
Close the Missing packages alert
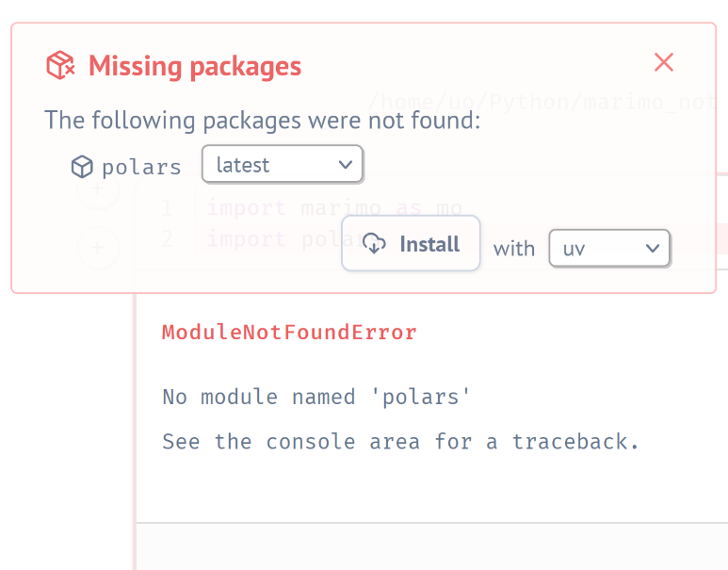[x=664, y=62]
